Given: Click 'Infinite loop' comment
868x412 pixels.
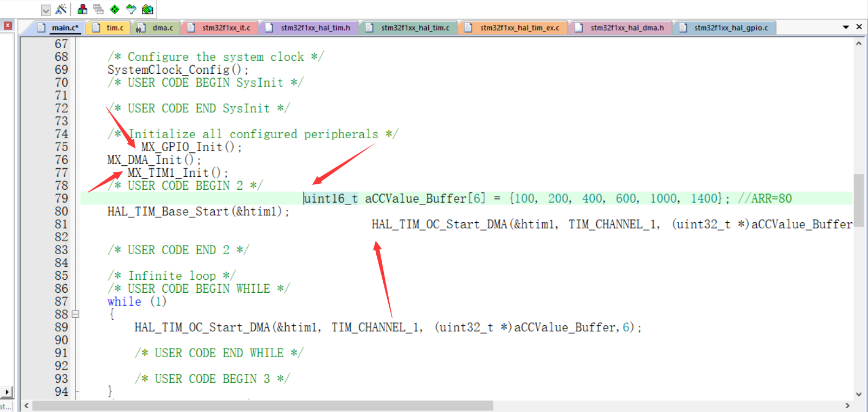Looking at the screenshot, I should tap(171, 276).
